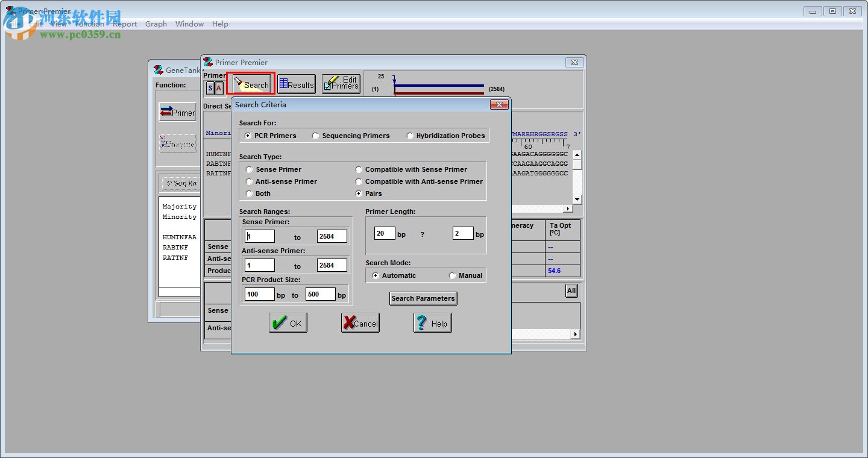The image size is (868, 458).
Task: Open the Results table button
Action: [296, 84]
